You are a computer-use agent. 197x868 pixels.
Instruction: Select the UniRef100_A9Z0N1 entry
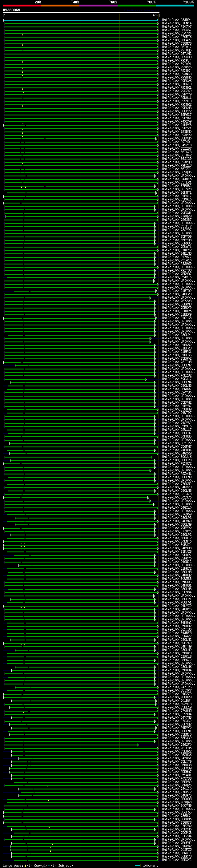tap(176, 474)
